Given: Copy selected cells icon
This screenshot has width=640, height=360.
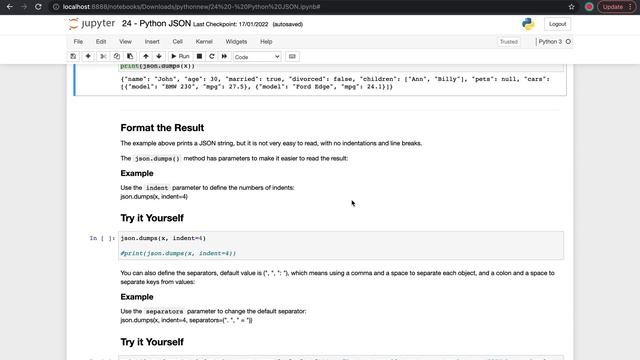Looking at the screenshot, I should tap(117, 56).
